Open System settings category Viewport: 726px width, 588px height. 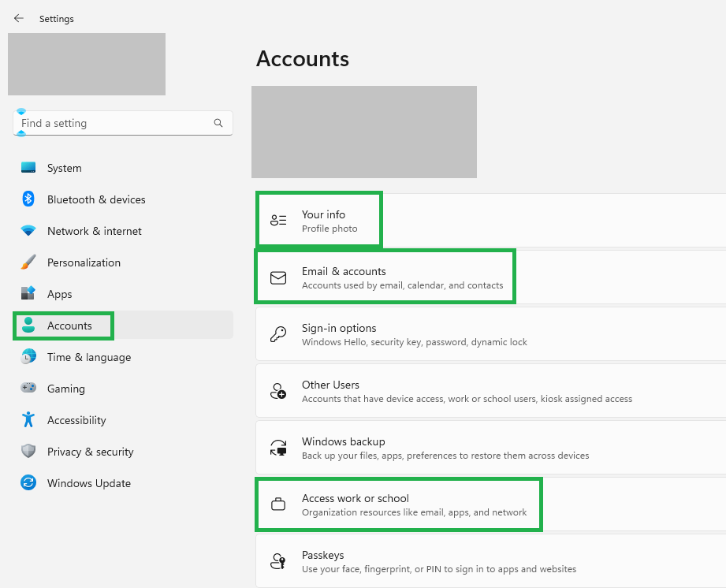(123, 168)
